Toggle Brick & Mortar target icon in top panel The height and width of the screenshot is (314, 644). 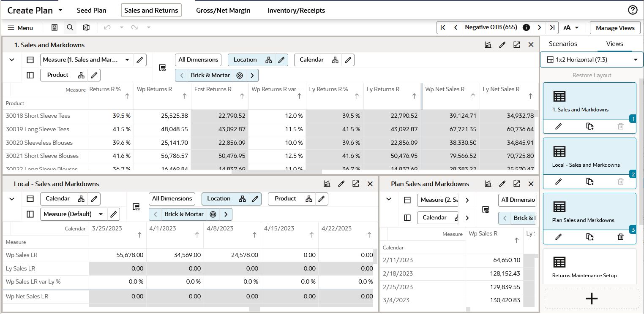coord(240,76)
